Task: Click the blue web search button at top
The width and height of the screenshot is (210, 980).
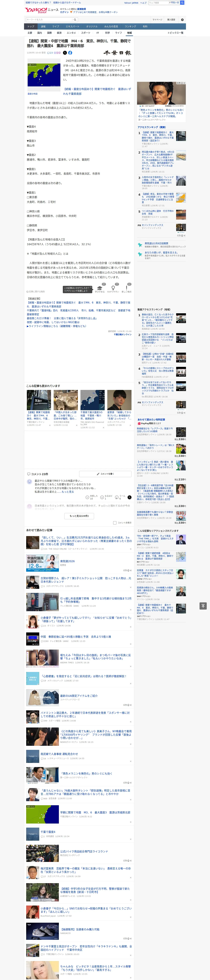Action: coord(182,3)
